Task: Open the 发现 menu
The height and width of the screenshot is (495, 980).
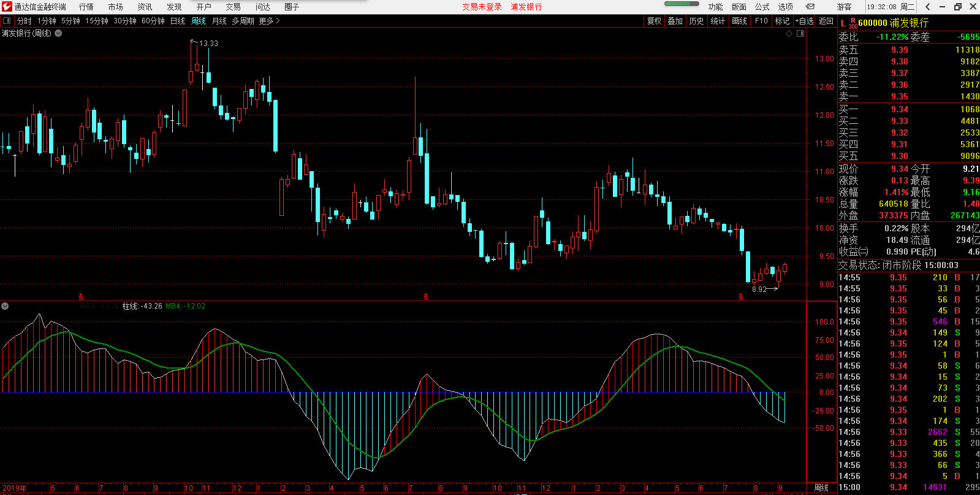Action: coord(175,7)
